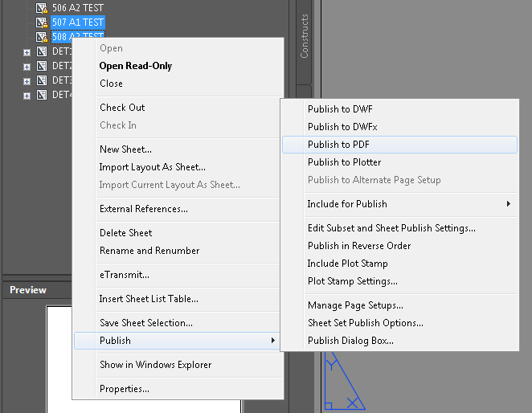Viewport: 532px width, 413px height.
Task: Click the 508 sheet locked drawing icon
Action: tap(42, 37)
